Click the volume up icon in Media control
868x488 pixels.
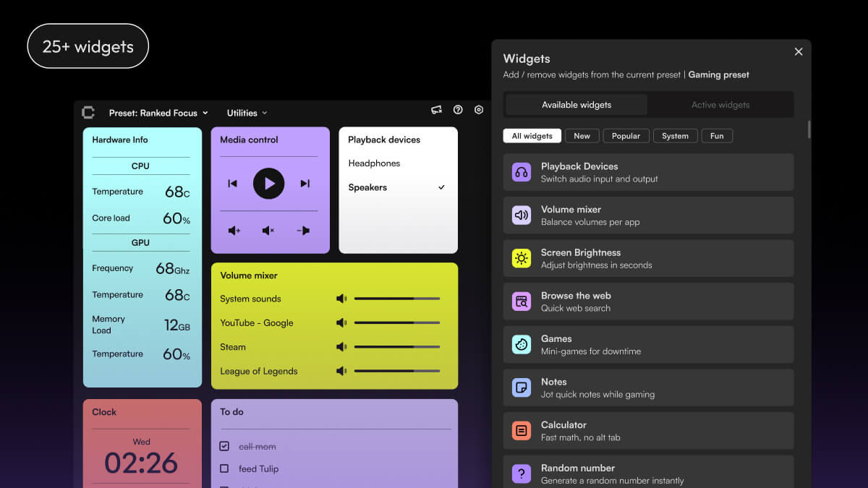point(234,231)
